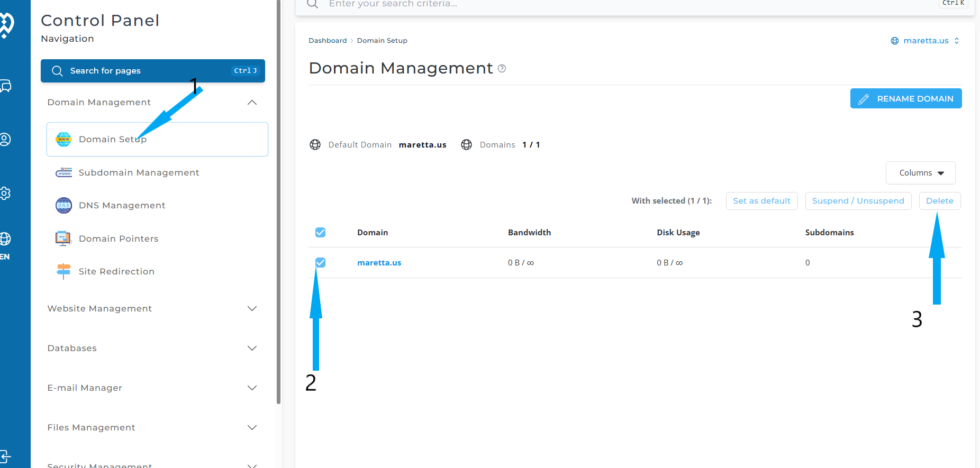Open the user account icon in left sidebar
980x468 pixels.
point(5,139)
